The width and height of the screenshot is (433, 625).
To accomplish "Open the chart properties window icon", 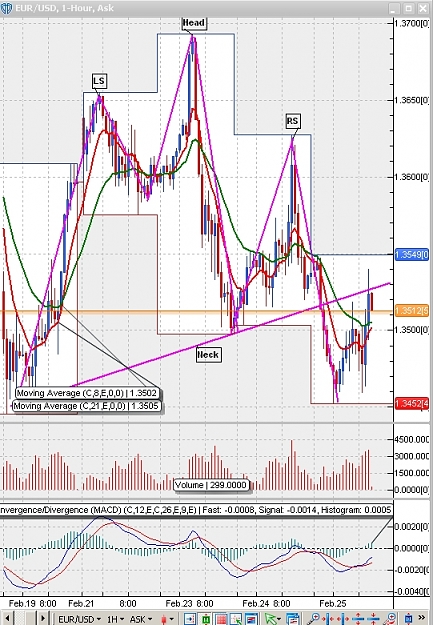I will [x=293, y=619].
